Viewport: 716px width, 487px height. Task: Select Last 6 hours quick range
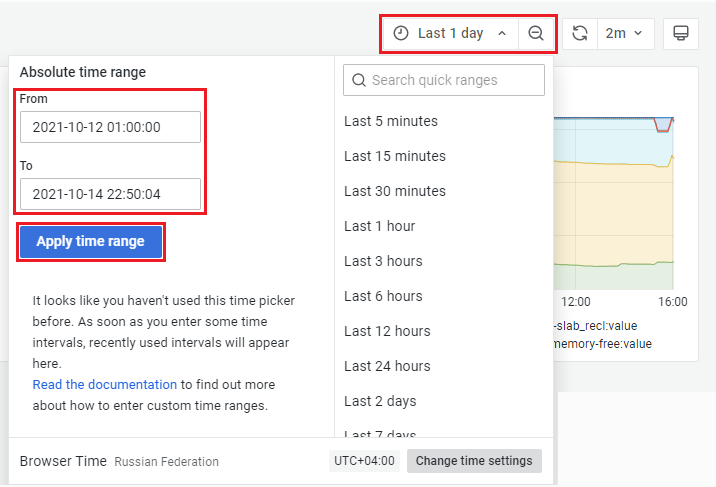tap(384, 296)
